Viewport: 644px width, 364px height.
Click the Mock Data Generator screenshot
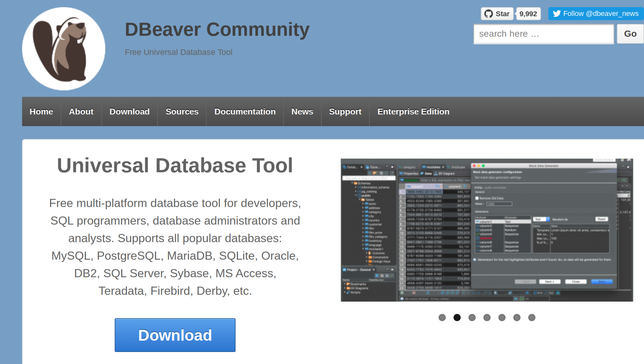pos(487,230)
